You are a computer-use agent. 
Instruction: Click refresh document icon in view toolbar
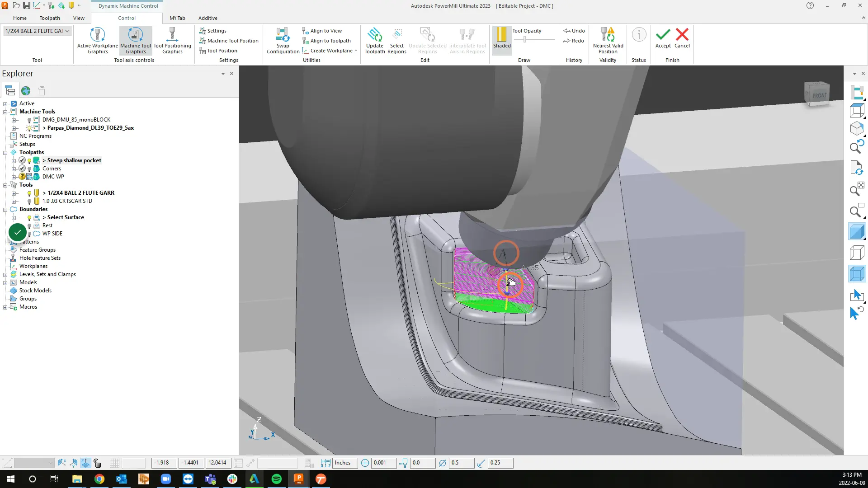[857, 168]
